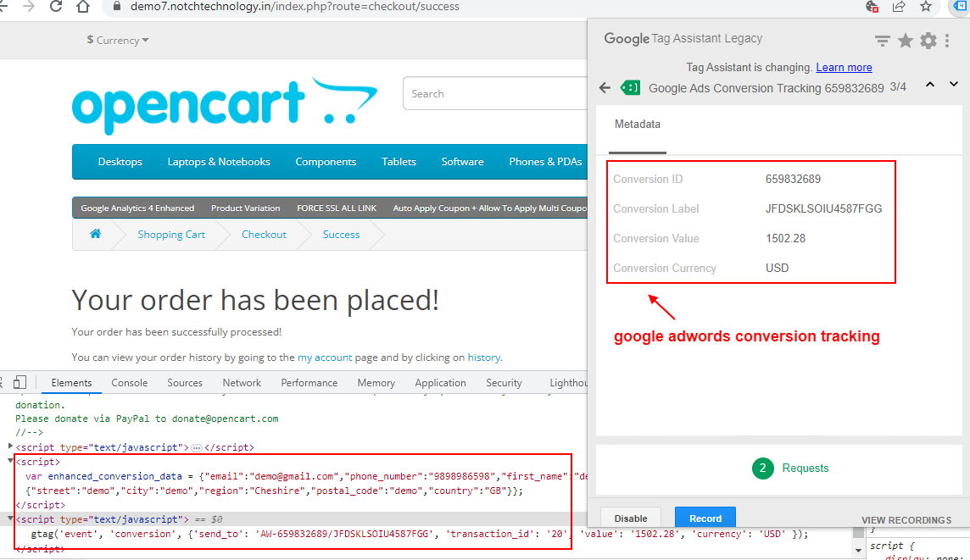Go back with Tag Assistant back arrow
The width and height of the screenshot is (970, 560).
(x=605, y=88)
